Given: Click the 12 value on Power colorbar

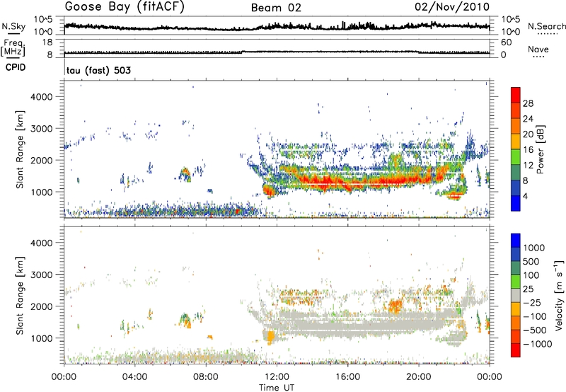Looking at the screenshot, I should point(528,166).
